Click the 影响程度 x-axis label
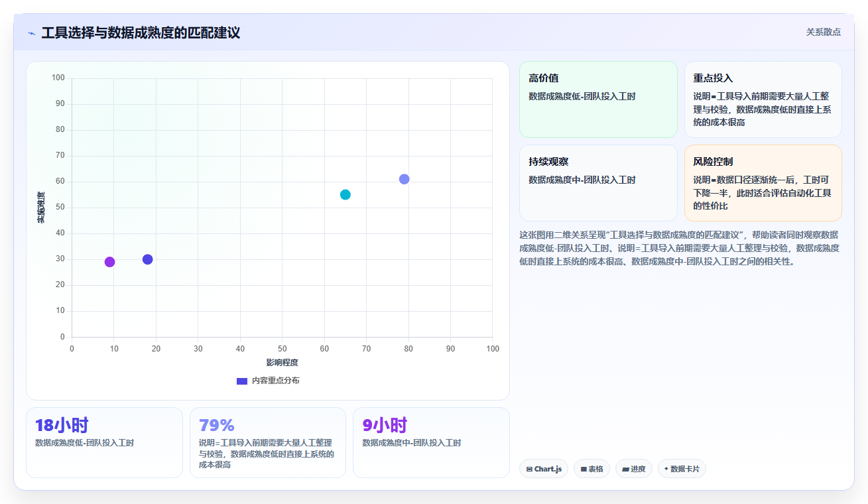The height and width of the screenshot is (504, 868). tap(282, 362)
